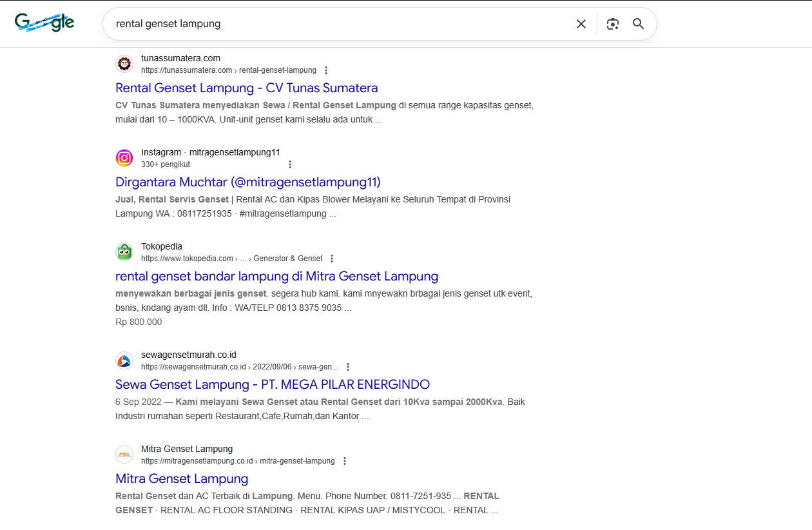Open more options for mitragensetlampung.co.id result
Viewport: 812px width, 530px height.
[345, 461]
